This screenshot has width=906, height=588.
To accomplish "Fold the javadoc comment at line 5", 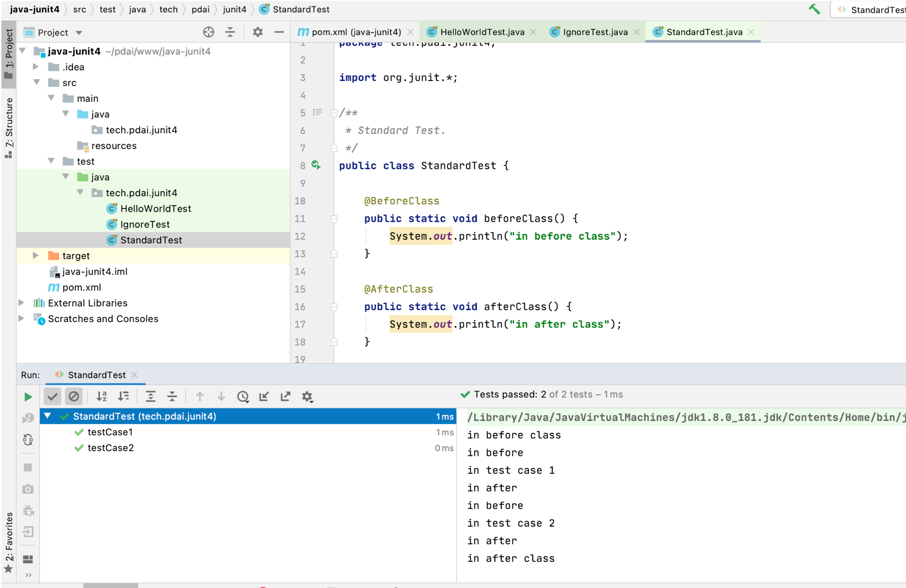I will (x=334, y=113).
